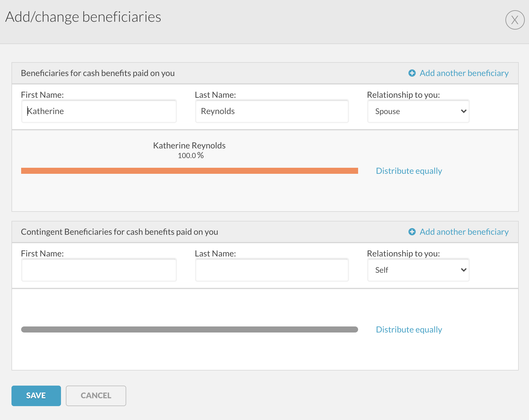Add another beneficiary link under Contingent Beneficiaries

pyautogui.click(x=464, y=232)
